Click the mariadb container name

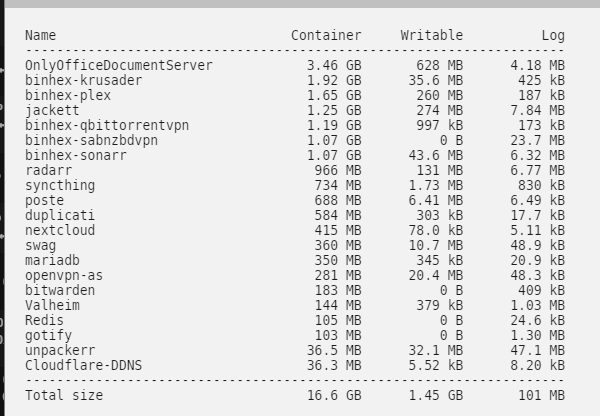(52, 260)
